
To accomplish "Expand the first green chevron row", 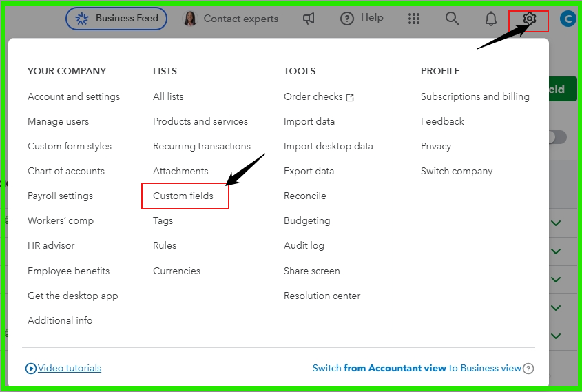I will (x=556, y=223).
